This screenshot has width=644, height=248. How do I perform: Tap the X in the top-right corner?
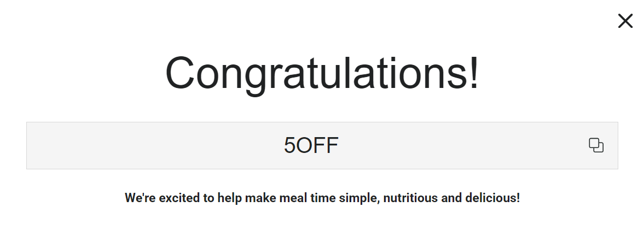click(x=625, y=21)
